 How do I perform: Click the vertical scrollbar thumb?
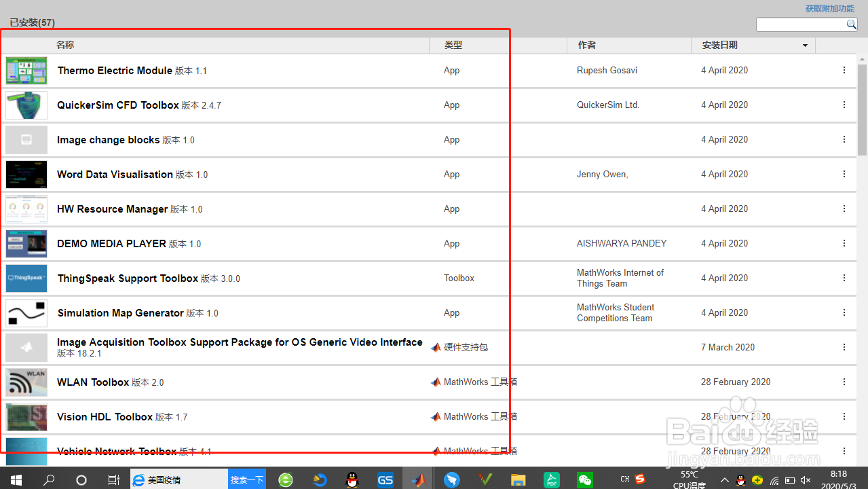(x=863, y=110)
